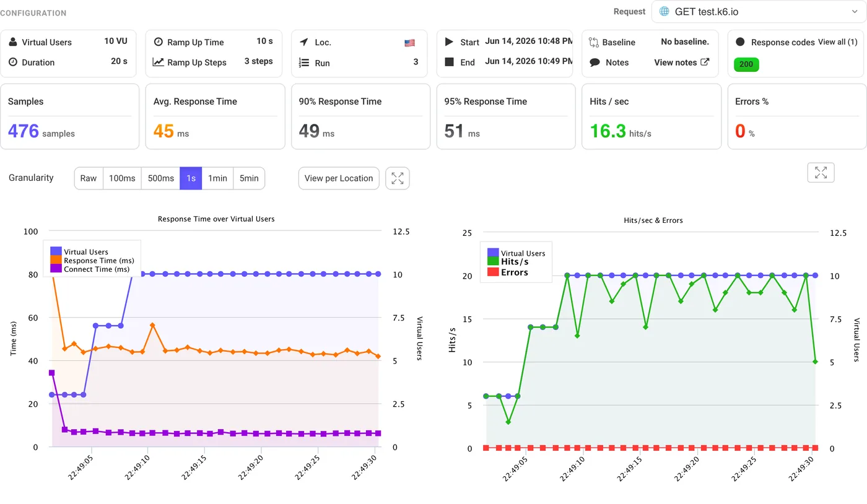Expand Hits/sec chart with fullscreen icon
The height and width of the screenshot is (504, 867).
point(821,173)
